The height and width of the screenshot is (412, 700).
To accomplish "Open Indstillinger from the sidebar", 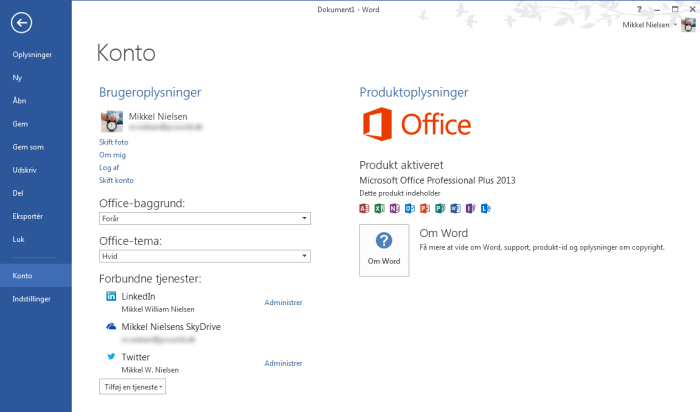I will pos(36,299).
